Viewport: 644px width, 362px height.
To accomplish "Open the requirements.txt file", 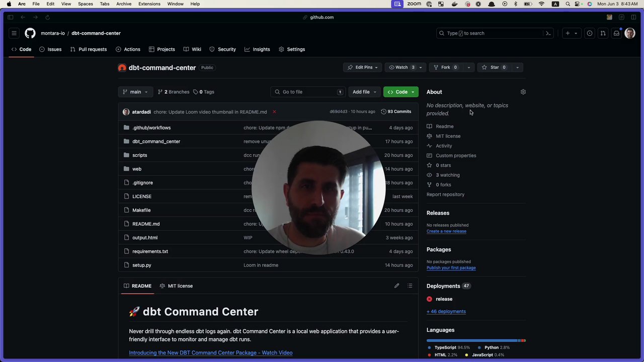I will [150, 251].
